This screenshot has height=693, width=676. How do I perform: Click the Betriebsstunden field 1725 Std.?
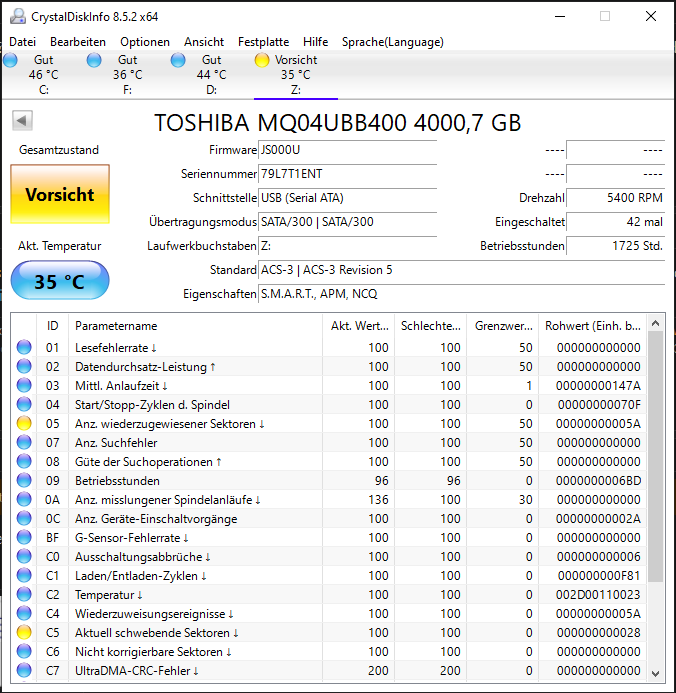click(x=615, y=245)
